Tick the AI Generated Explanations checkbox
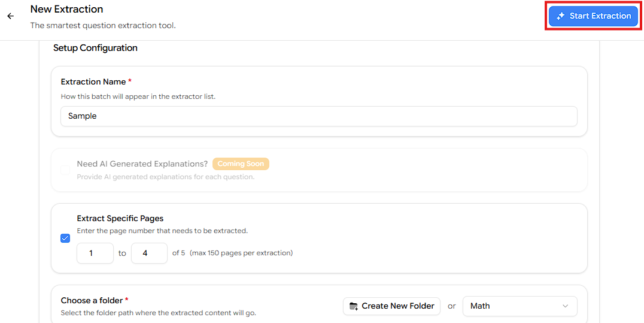644x323 pixels. (65, 170)
